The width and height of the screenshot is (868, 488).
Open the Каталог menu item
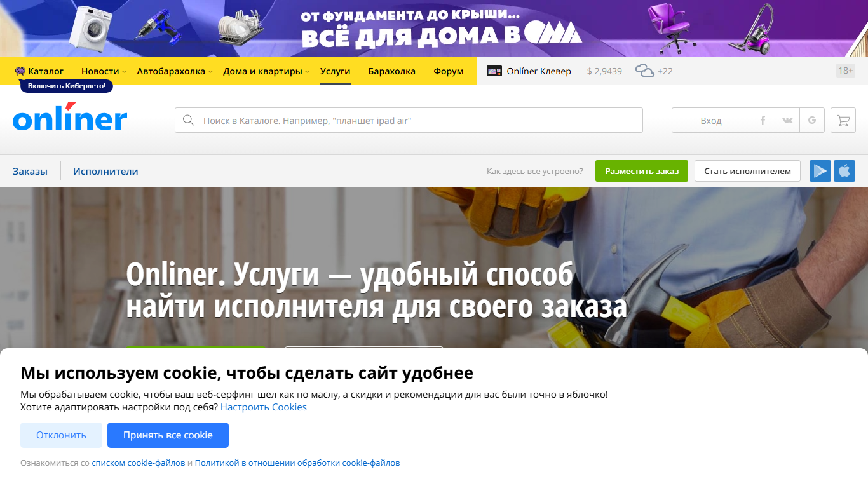46,71
